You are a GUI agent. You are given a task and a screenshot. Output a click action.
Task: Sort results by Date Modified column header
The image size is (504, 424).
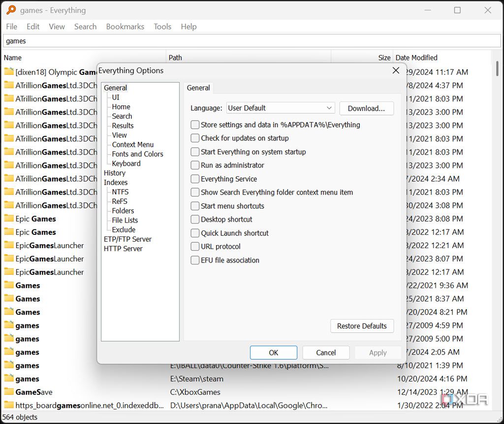tap(442, 58)
